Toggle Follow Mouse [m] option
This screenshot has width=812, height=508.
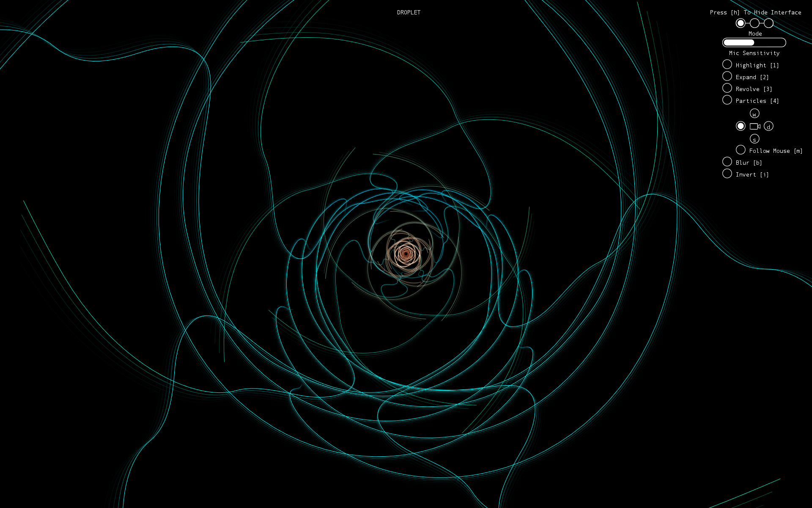click(x=741, y=151)
